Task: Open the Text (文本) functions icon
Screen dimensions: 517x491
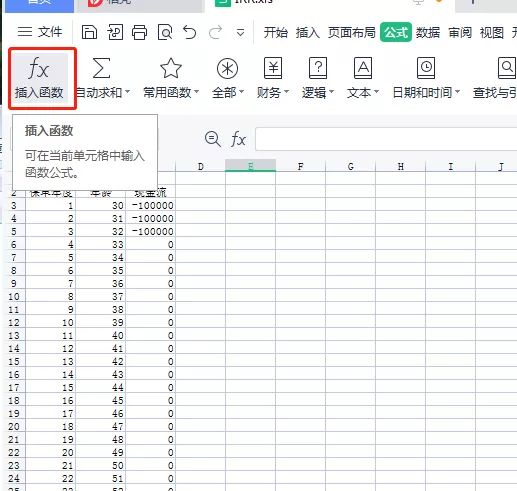Action: 363,68
